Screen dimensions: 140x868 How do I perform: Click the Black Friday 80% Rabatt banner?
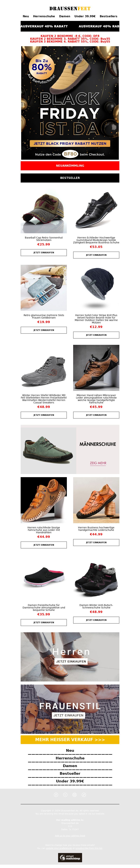70,103
